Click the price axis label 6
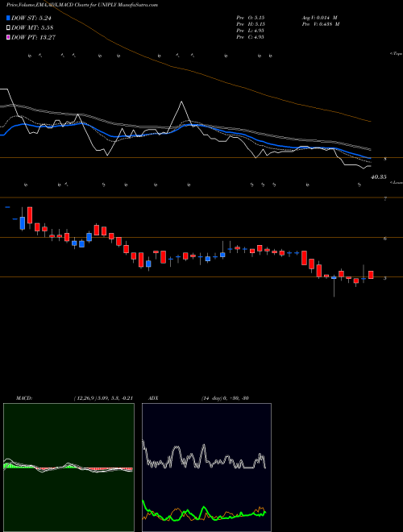Image resolution: width=403 pixels, height=532 pixels. pos(385,239)
